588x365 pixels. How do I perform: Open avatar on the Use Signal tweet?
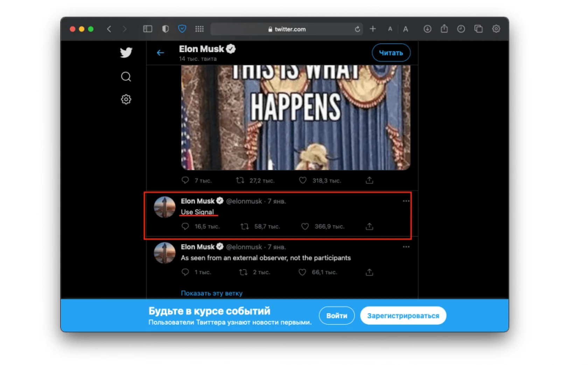(164, 207)
